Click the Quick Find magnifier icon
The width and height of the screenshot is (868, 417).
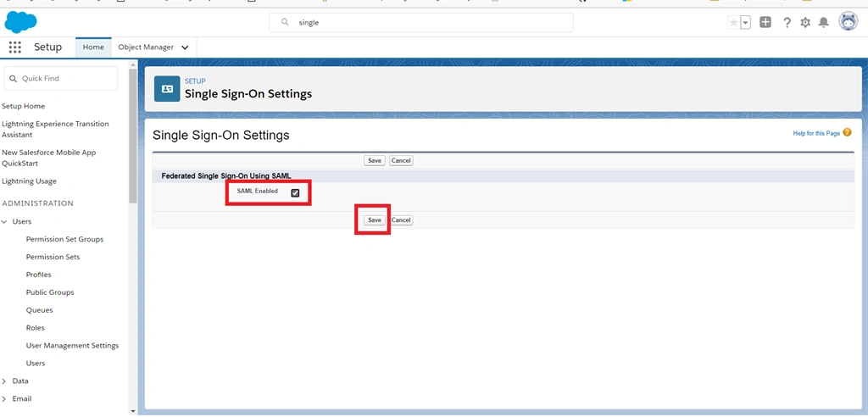14,79
